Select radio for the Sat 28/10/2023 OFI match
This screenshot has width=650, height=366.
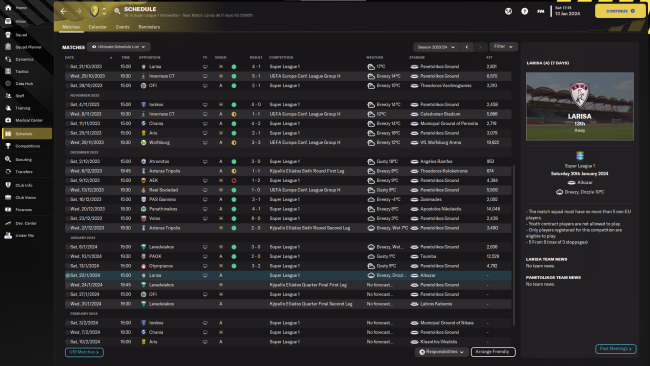[x=67, y=86]
